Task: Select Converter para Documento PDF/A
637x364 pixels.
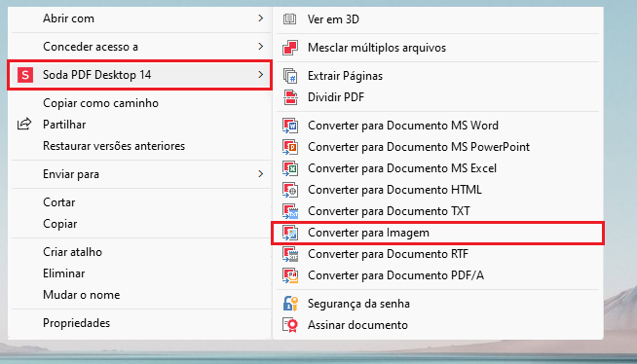Action: [x=438, y=276]
